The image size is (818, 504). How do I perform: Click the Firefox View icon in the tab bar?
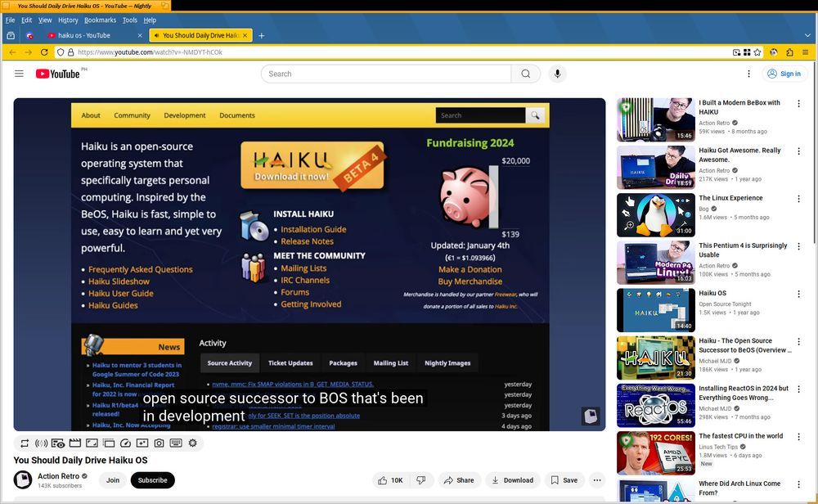pos(11,35)
